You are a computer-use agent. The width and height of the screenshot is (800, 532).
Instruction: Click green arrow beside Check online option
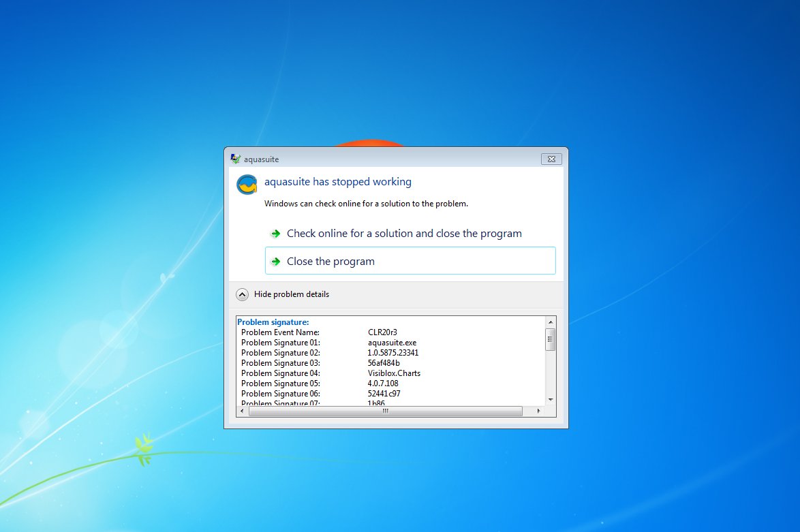275,234
